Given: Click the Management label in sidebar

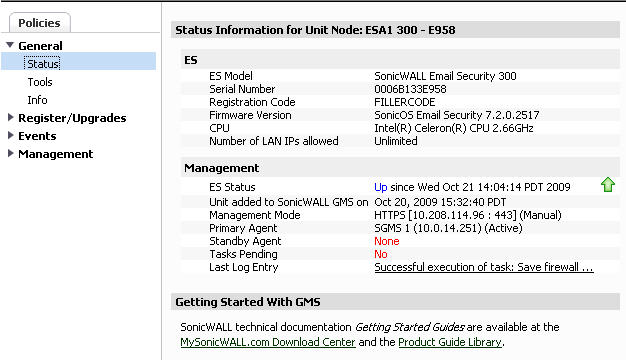Looking at the screenshot, I should tap(55, 154).
